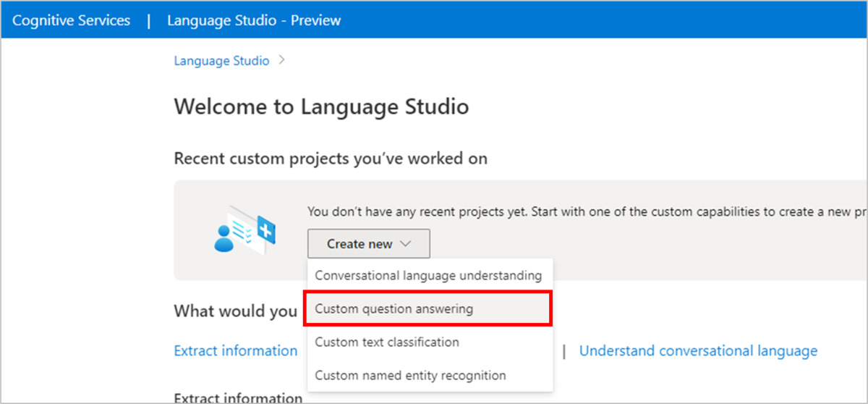The width and height of the screenshot is (868, 404).
Task: Select Conversational language understanding from the menu
Action: tap(428, 275)
